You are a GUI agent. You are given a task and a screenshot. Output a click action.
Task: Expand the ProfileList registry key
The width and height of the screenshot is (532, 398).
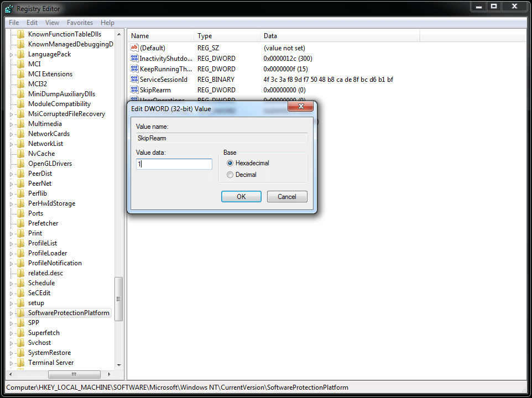(11, 243)
